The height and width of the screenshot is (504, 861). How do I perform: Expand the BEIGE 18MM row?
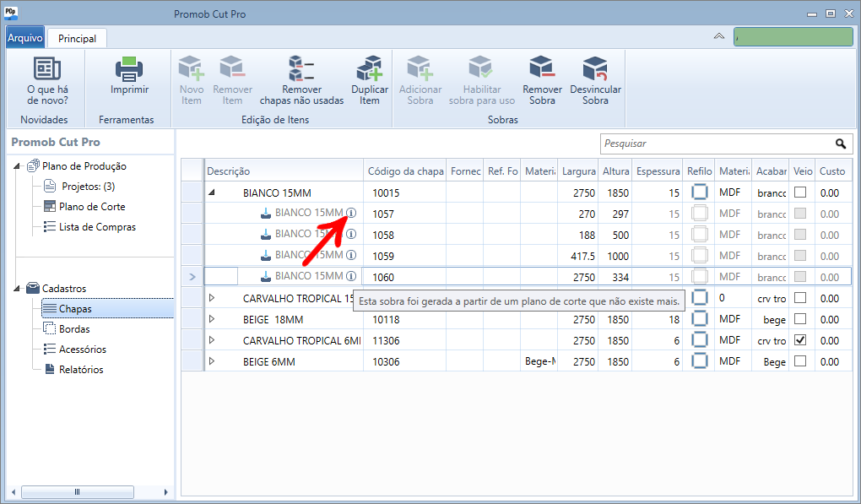tap(211, 319)
